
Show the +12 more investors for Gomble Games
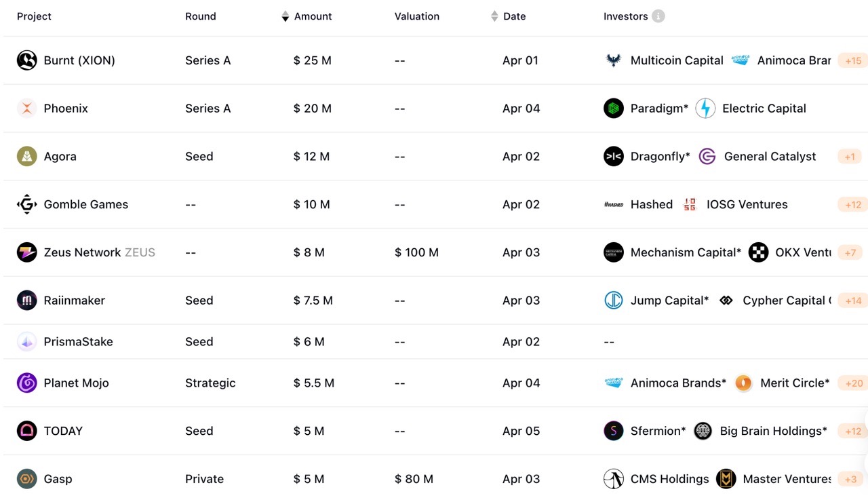tap(852, 205)
